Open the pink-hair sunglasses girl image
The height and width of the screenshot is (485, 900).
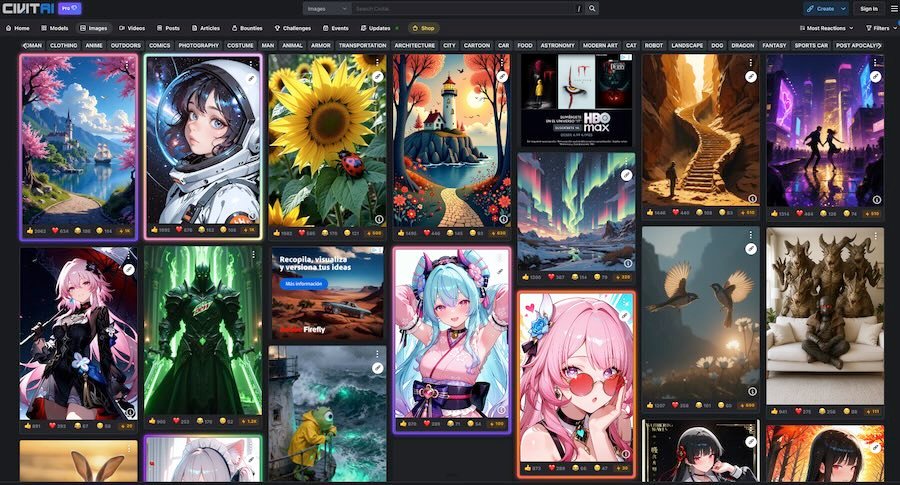(576, 376)
